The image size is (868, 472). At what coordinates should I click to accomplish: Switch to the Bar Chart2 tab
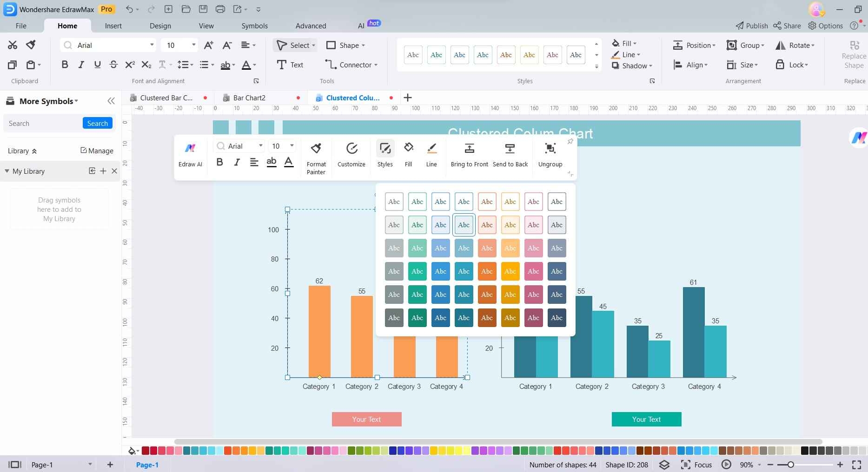click(x=250, y=98)
